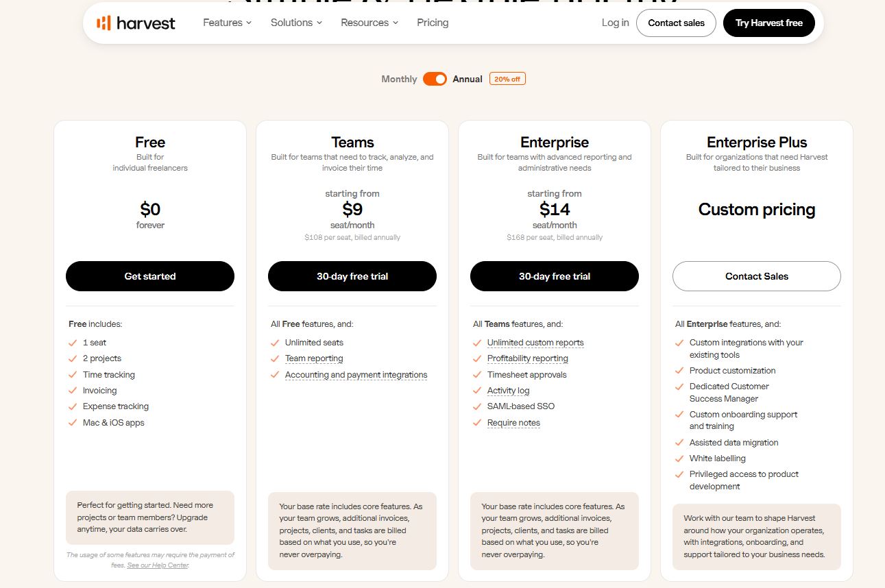This screenshot has width=885, height=588.
Task: Start the Teams 30-day free trial
Action: (352, 276)
